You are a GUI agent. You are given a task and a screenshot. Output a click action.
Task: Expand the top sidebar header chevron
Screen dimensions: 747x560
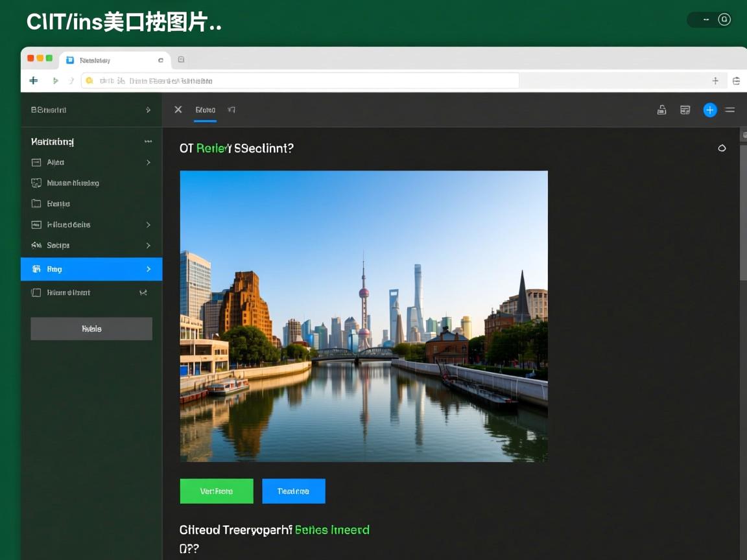pos(148,110)
